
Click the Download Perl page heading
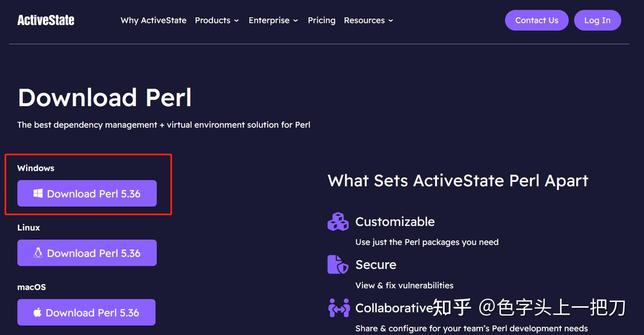click(x=104, y=97)
